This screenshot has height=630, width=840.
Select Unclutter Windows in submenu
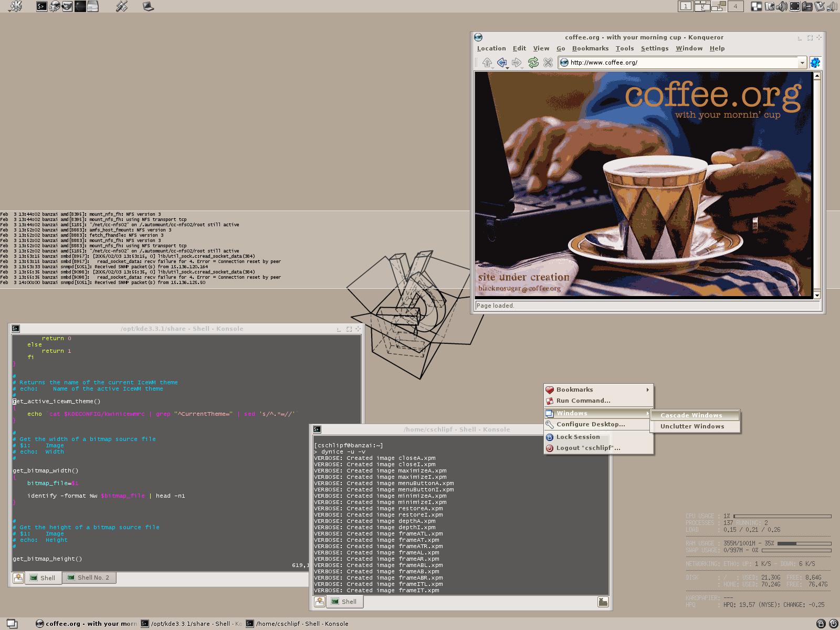pyautogui.click(x=695, y=426)
